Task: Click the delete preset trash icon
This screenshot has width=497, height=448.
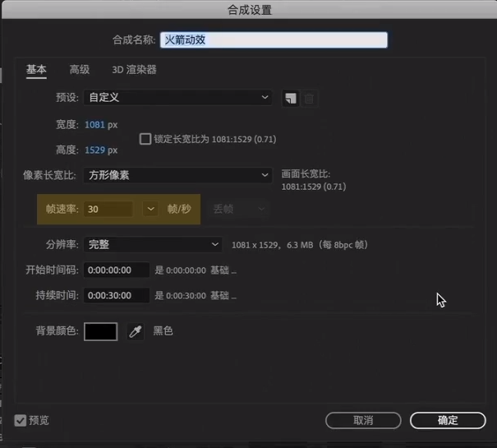Action: 309,99
